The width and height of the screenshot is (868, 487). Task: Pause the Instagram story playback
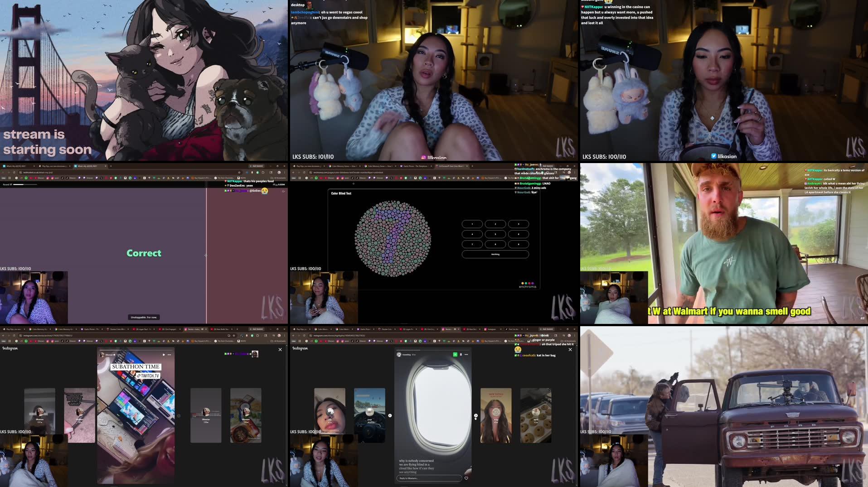(x=461, y=354)
